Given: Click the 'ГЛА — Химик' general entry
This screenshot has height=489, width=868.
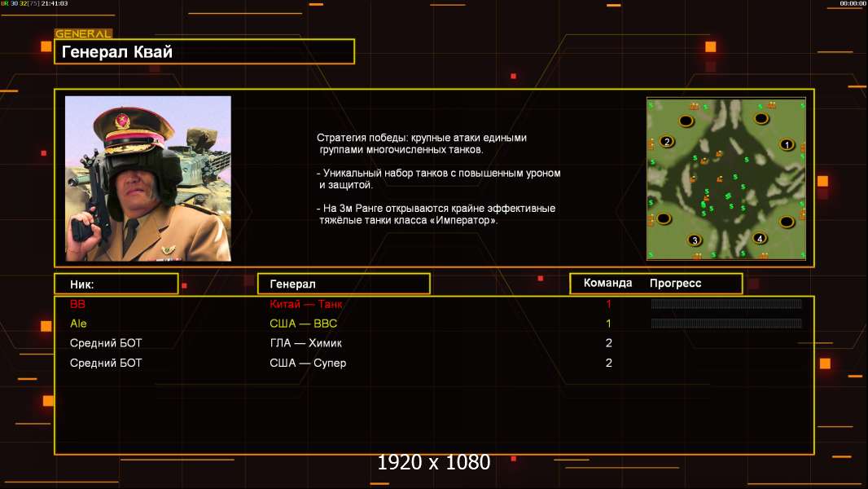Looking at the screenshot, I should [305, 343].
